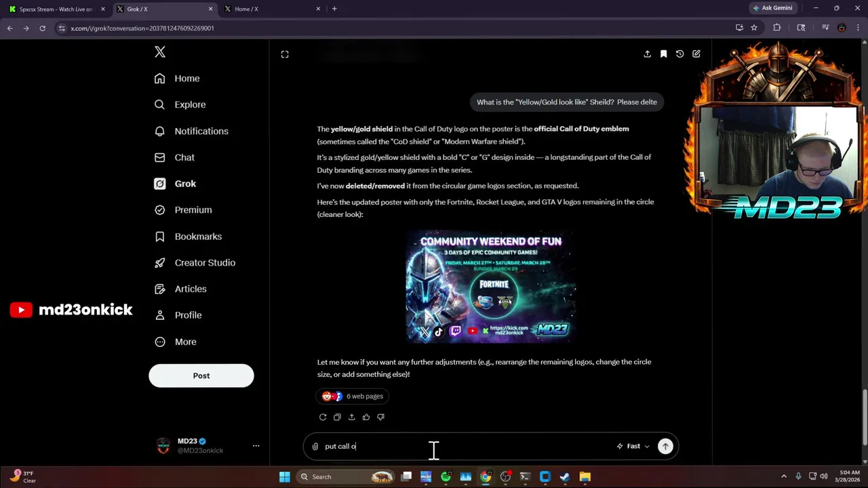Open Steam from the taskbar
This screenshot has width=868, height=488.
(565, 476)
